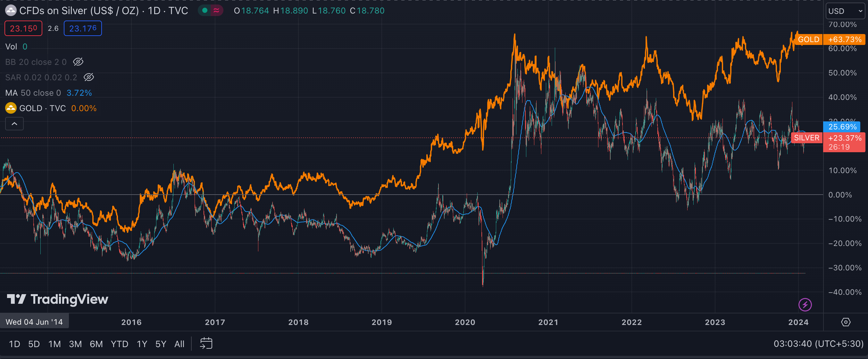868x359 pixels.
Task: Click the TradingView logo
Action: pyautogui.click(x=58, y=299)
